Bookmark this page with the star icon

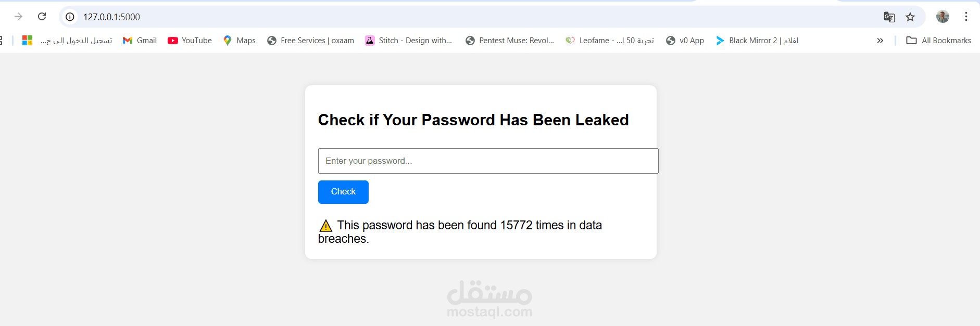click(910, 17)
